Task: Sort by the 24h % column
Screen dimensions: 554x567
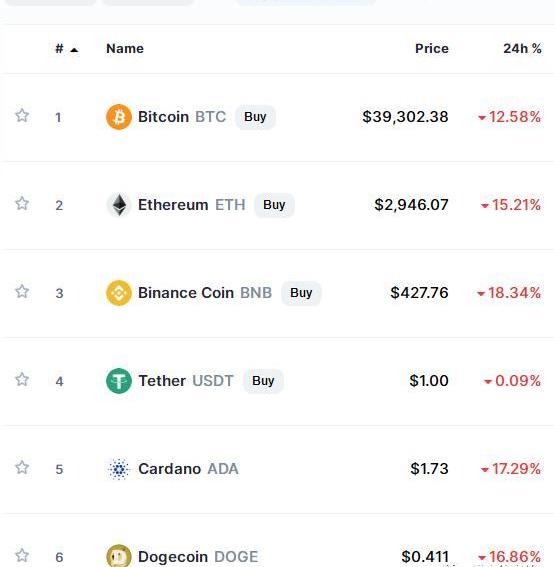Action: (x=523, y=48)
